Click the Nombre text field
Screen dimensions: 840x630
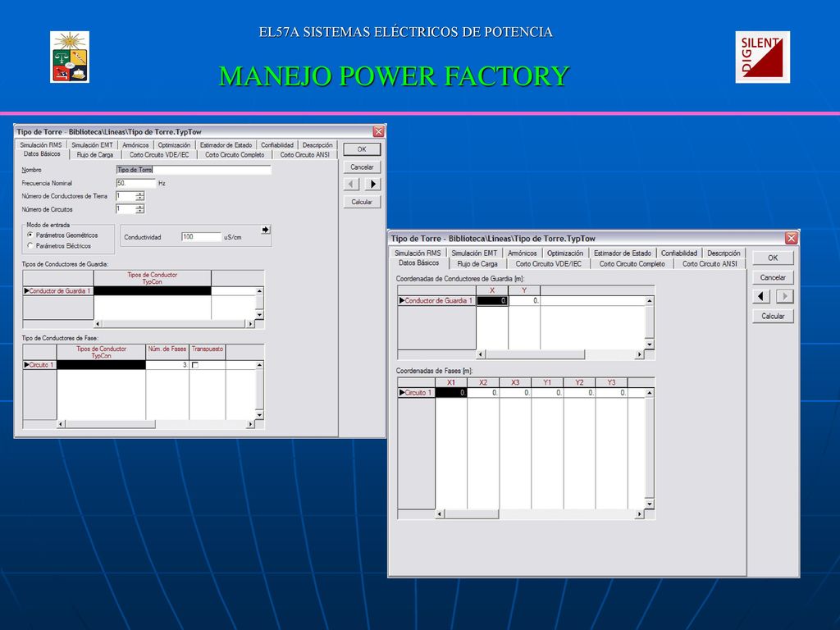click(x=194, y=169)
